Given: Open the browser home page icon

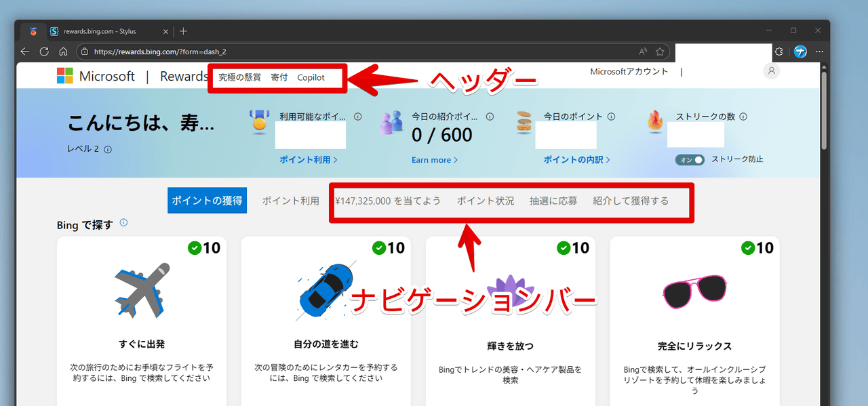Looking at the screenshot, I should click(x=63, y=52).
